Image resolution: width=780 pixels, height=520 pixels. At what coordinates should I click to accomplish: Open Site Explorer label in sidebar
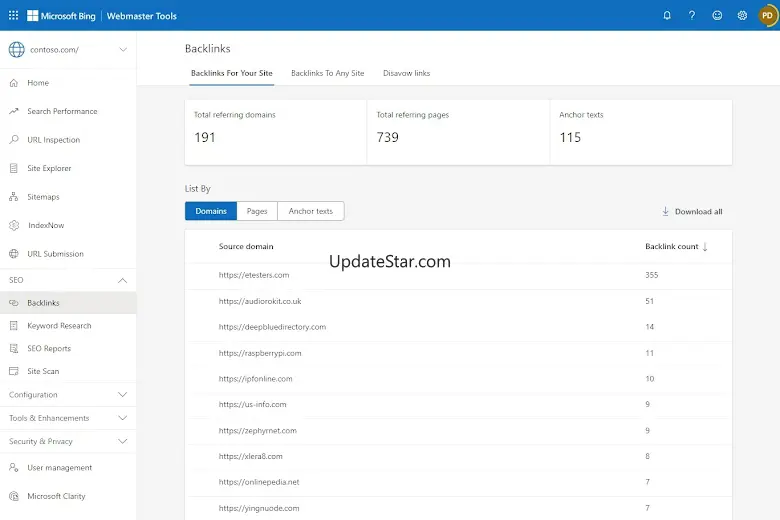point(49,168)
